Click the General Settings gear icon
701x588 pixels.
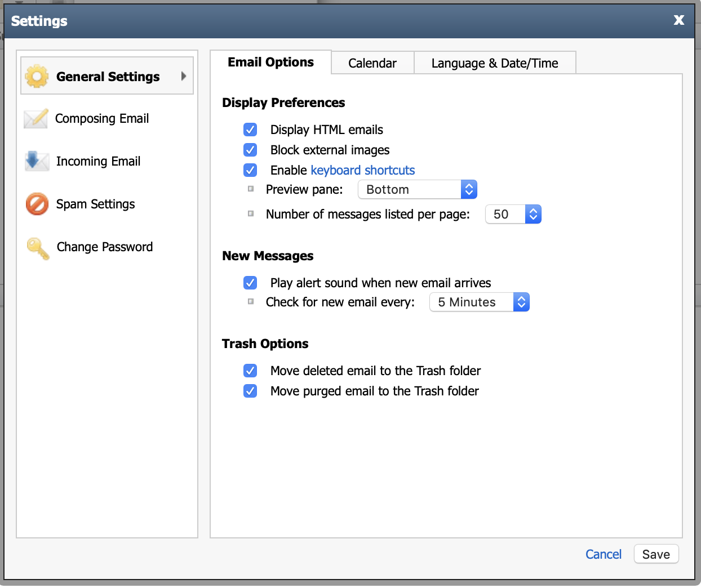pyautogui.click(x=37, y=76)
